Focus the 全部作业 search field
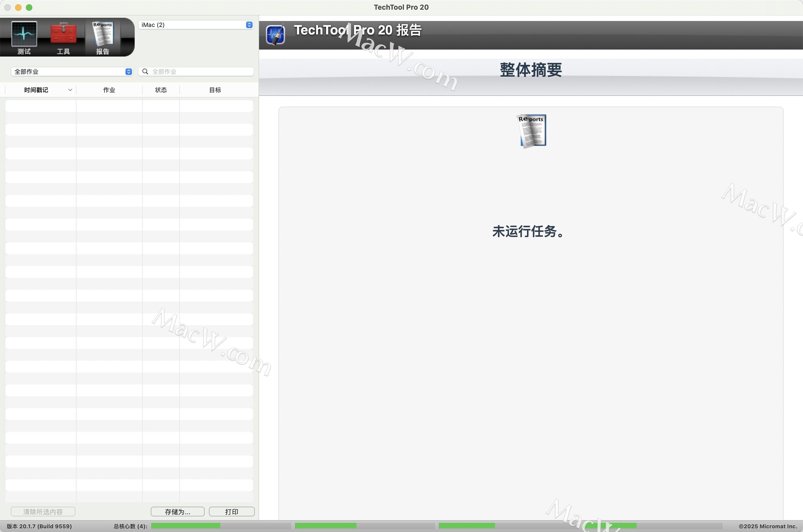Image resolution: width=803 pixels, height=532 pixels. coord(196,72)
